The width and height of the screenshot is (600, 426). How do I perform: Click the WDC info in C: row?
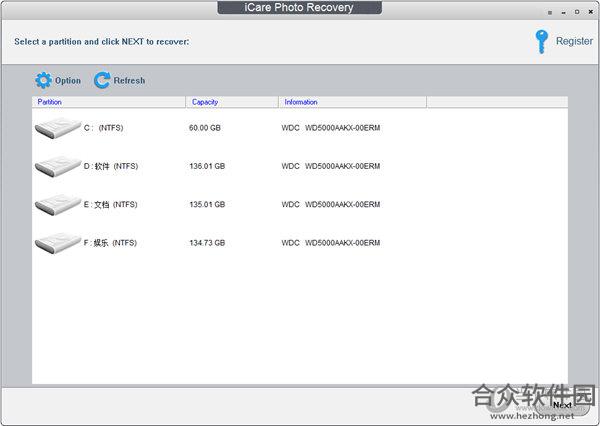tap(331, 128)
